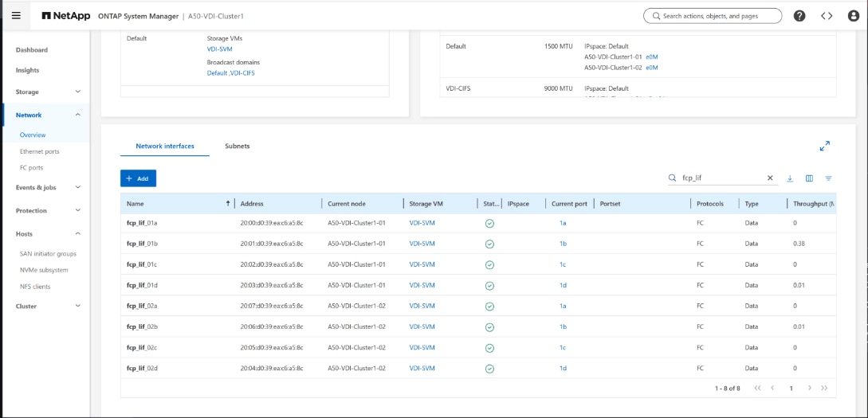Expand the Storage sidebar section
This screenshot has width=868, height=418.
click(x=78, y=92)
